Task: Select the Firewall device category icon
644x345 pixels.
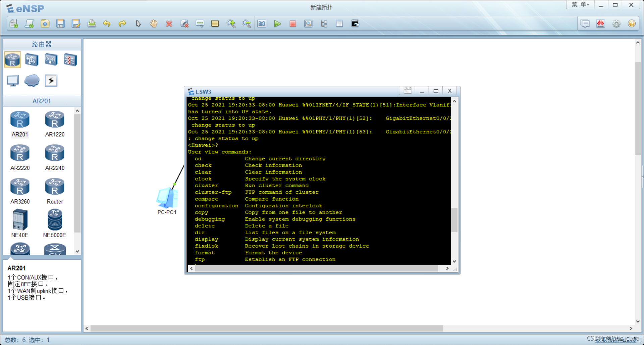Action: pyautogui.click(x=70, y=60)
